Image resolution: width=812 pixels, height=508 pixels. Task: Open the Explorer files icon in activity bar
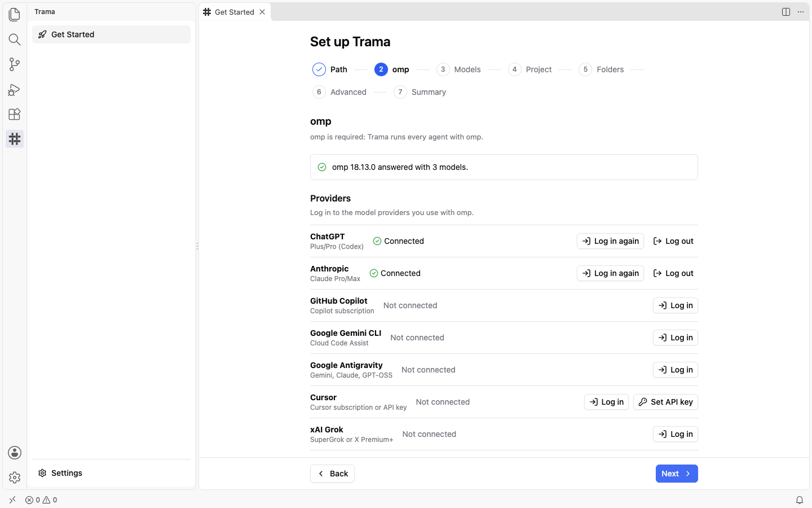coord(15,14)
